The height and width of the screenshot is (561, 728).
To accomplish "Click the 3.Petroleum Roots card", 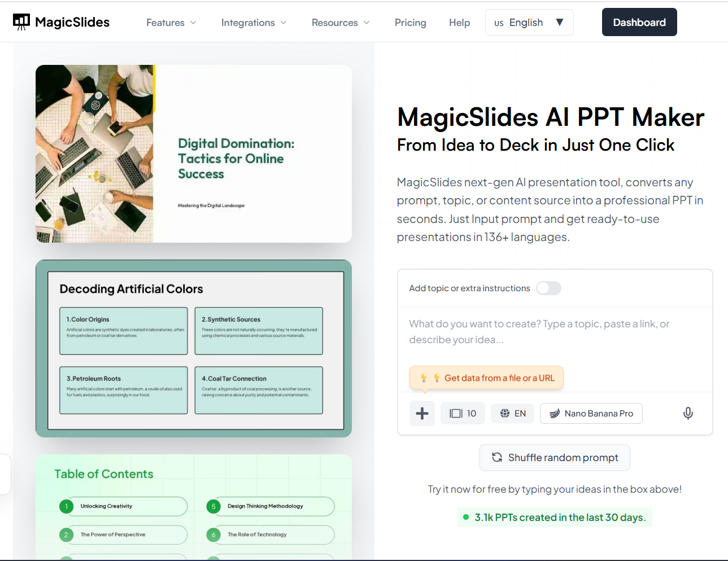I will click(x=124, y=390).
